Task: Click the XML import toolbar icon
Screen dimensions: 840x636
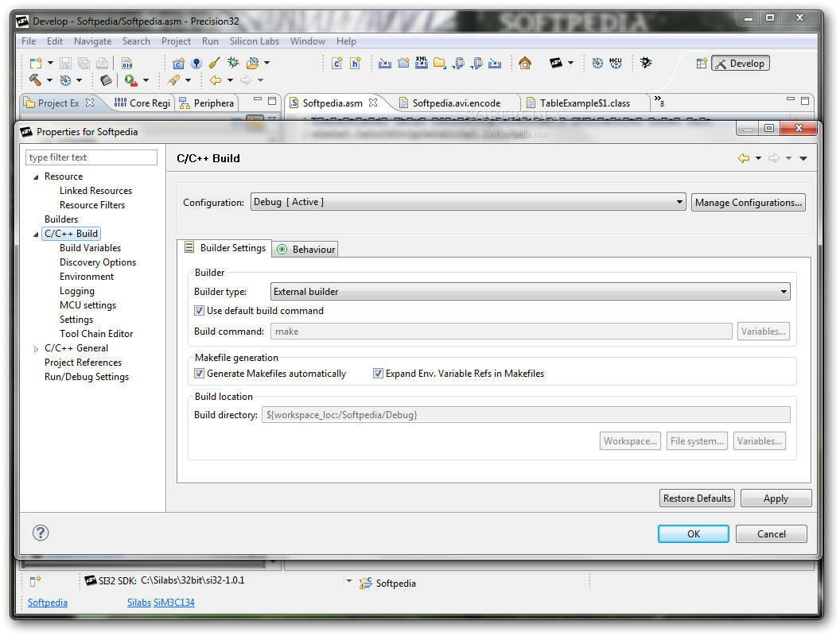Action: (422, 63)
